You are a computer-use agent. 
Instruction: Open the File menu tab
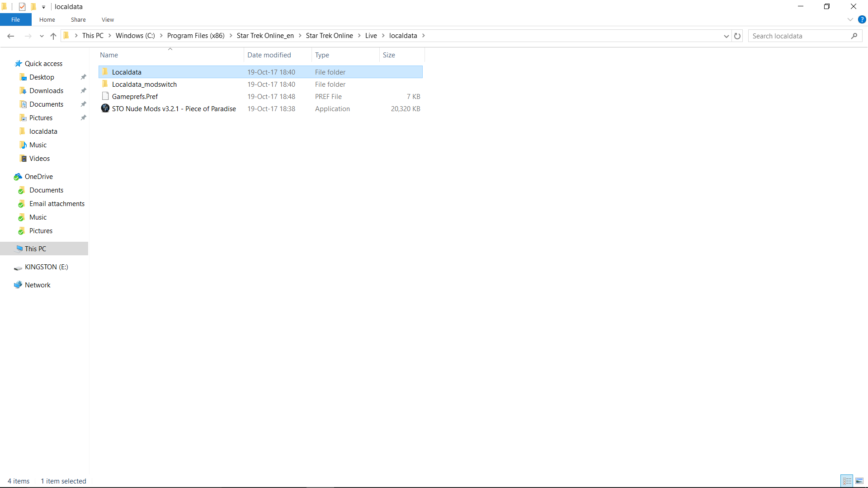tap(15, 19)
